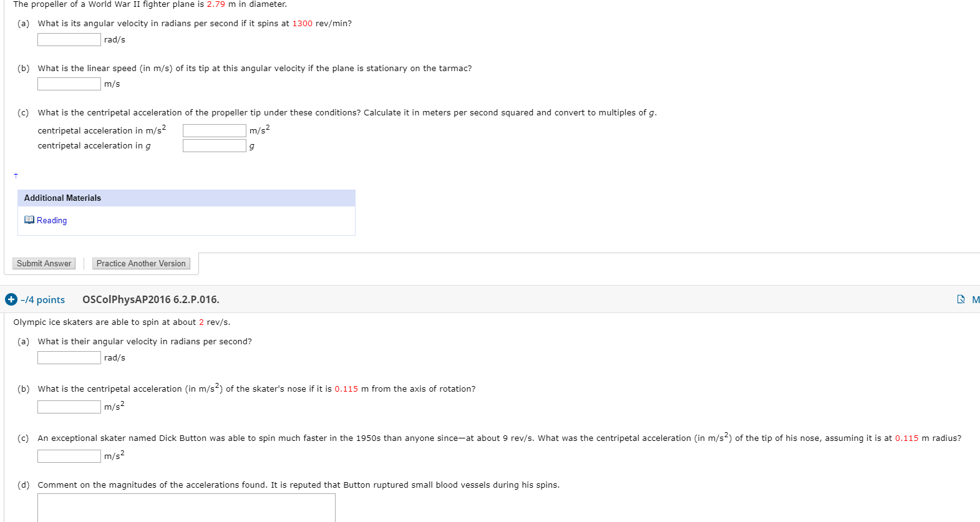Image resolution: width=980 pixels, height=522 pixels.
Task: Click the comment text area for part (d)
Action: (187, 508)
